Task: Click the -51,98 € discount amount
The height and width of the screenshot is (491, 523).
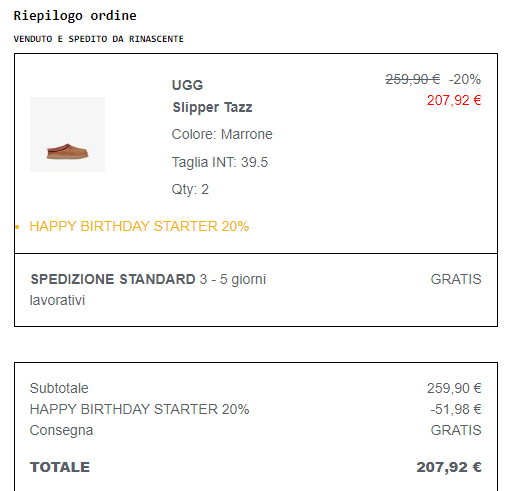Action: click(456, 409)
